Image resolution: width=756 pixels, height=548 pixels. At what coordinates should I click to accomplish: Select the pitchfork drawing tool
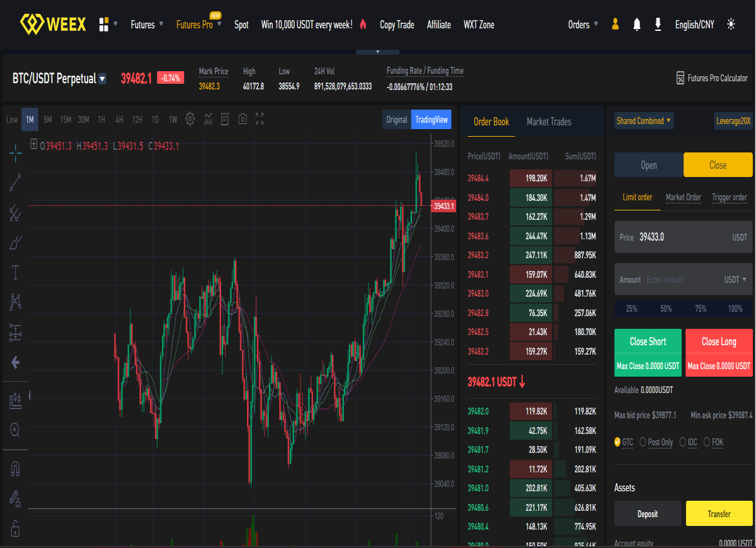click(16, 213)
